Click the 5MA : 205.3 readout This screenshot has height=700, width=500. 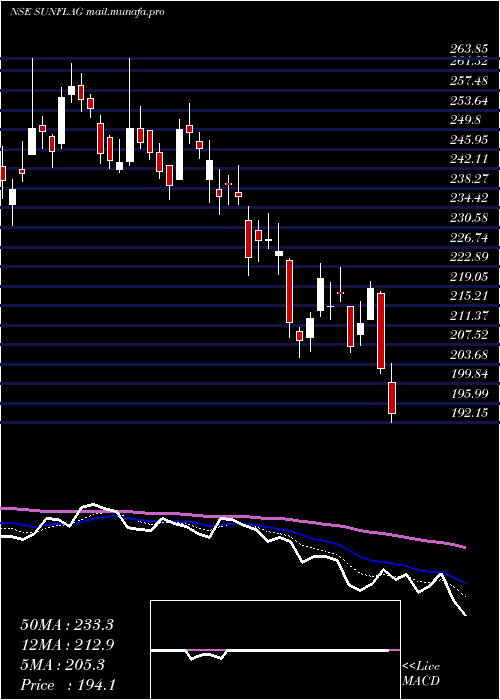point(62,665)
